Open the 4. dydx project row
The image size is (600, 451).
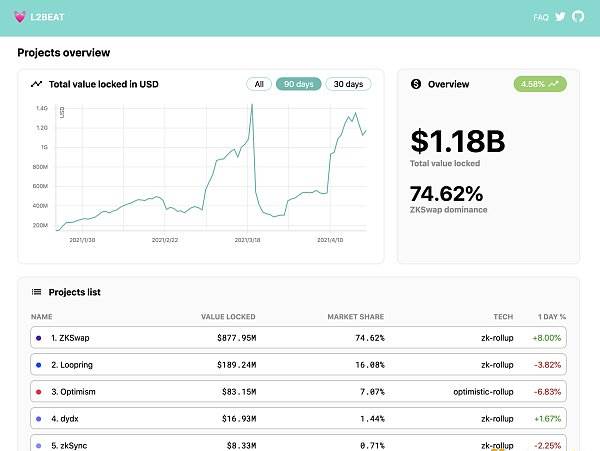298,418
